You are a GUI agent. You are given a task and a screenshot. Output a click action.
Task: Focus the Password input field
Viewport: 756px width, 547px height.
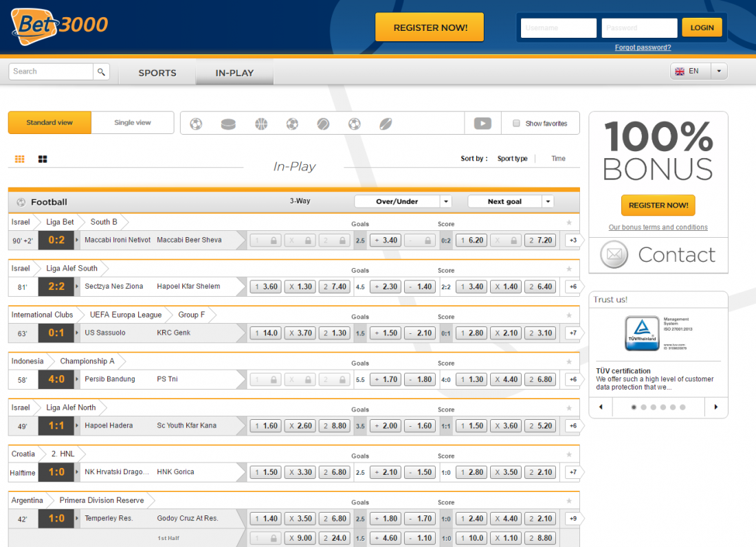(639, 28)
